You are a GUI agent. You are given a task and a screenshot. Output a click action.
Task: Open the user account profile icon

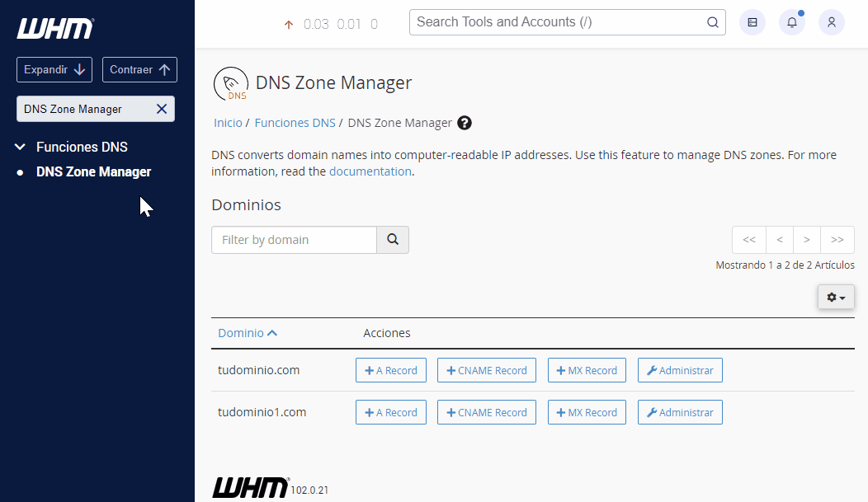tap(831, 22)
